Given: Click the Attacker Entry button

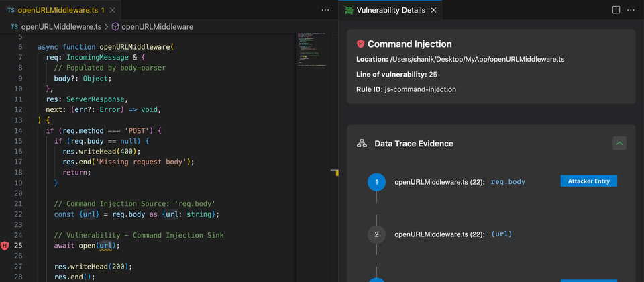Looking at the screenshot, I should 588,181.
